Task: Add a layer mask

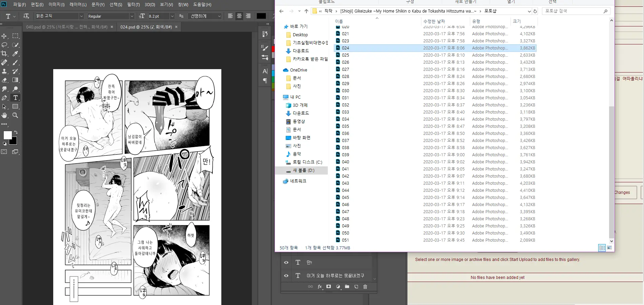Action: (x=328, y=287)
